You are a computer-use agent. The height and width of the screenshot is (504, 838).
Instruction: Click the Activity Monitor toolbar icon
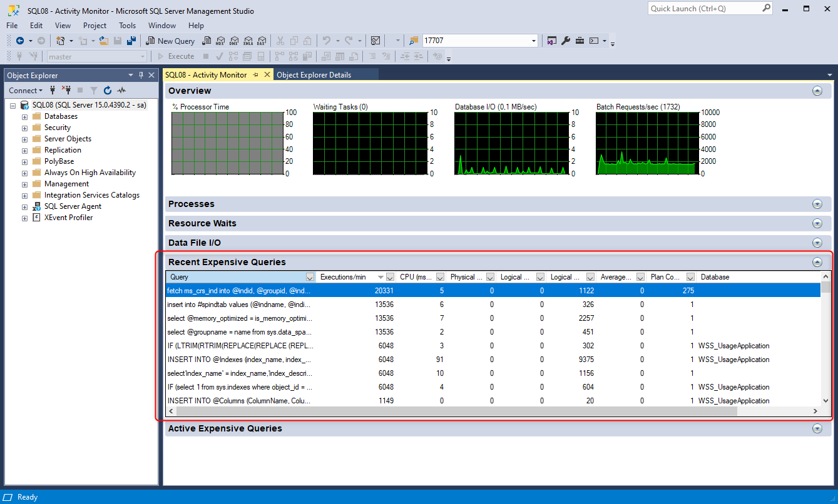tap(376, 41)
